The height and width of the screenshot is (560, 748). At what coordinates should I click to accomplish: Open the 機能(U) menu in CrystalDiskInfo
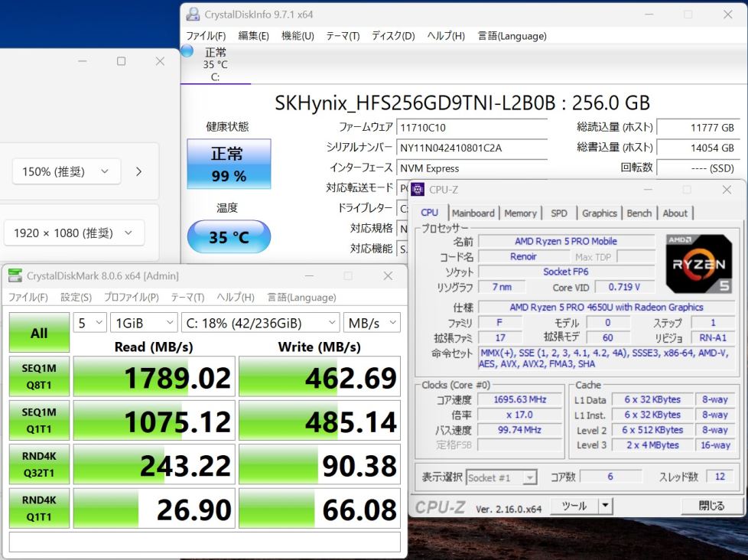pyautogui.click(x=298, y=36)
